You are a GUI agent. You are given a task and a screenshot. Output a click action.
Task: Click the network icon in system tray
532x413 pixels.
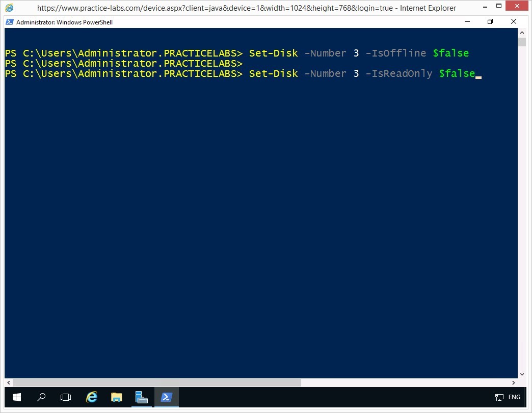point(499,397)
